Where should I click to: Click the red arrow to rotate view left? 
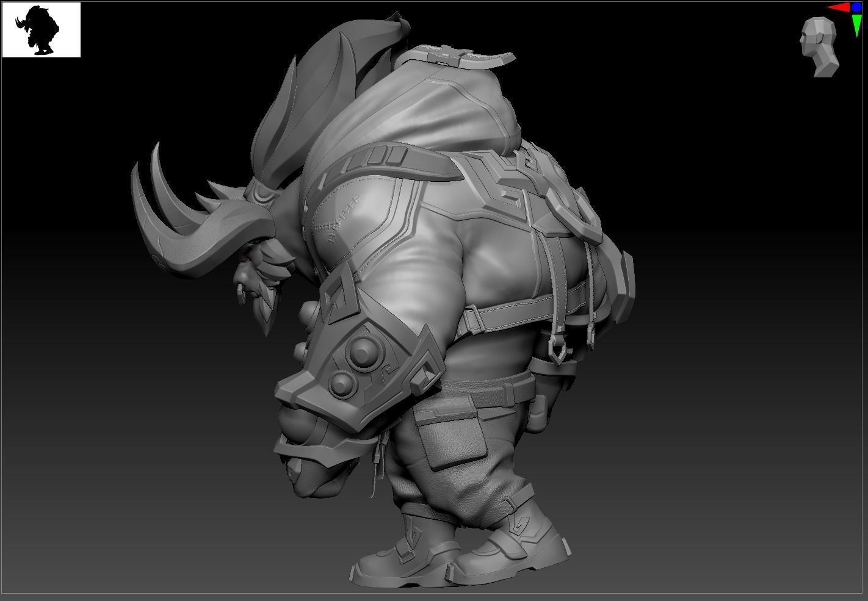click(x=837, y=7)
